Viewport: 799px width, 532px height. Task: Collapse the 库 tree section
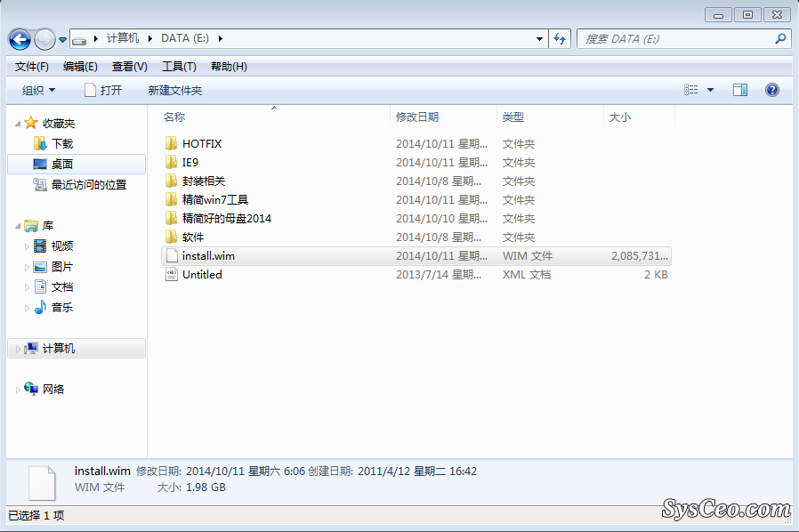coord(18,226)
